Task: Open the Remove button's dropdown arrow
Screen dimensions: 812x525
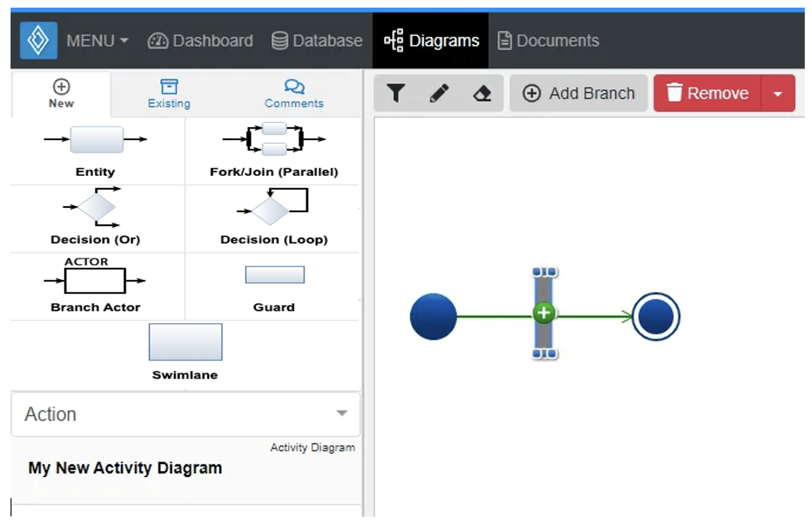Action: (x=778, y=93)
